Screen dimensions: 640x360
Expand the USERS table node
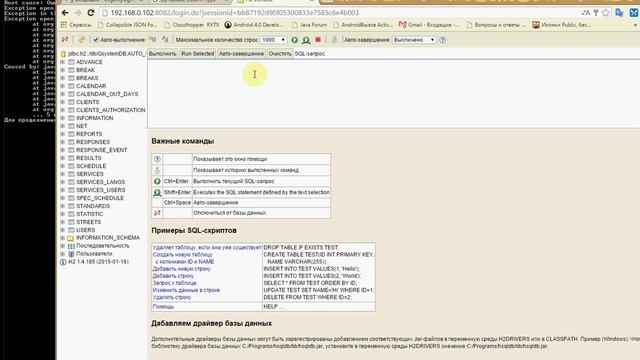pos(62,230)
